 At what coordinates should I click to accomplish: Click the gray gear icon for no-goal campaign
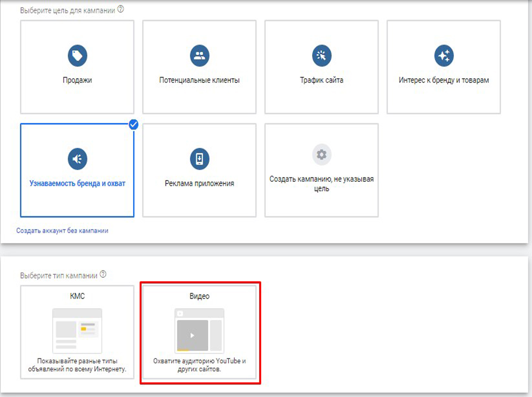click(x=321, y=154)
